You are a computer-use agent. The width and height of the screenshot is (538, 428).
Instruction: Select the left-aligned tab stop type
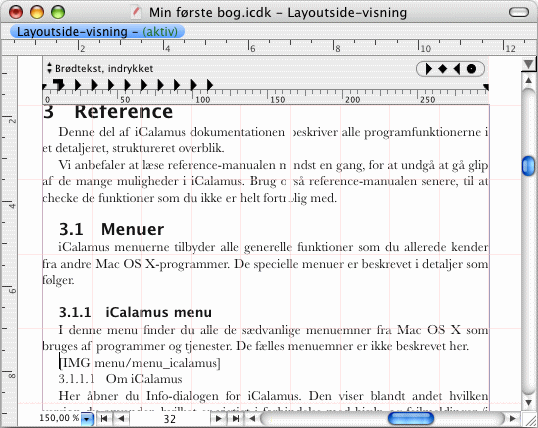pyautogui.click(x=429, y=69)
